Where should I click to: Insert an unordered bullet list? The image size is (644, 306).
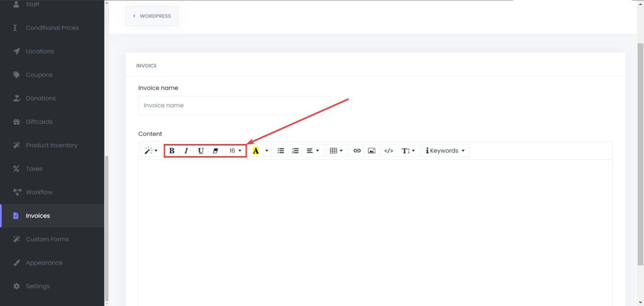tap(281, 151)
